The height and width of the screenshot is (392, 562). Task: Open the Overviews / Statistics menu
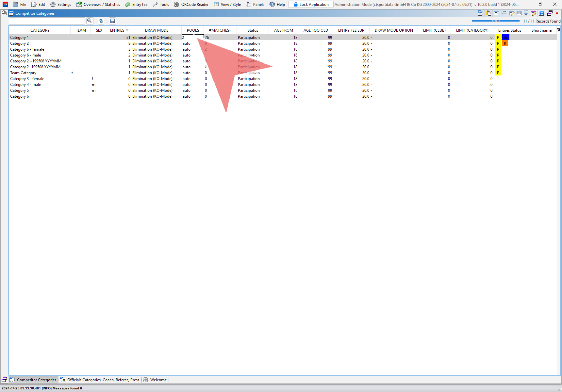point(98,5)
